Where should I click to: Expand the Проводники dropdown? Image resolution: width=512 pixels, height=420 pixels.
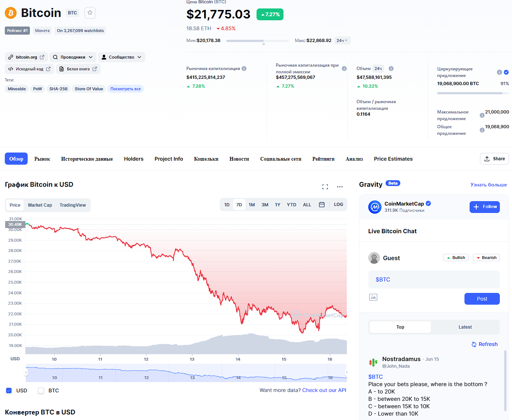point(73,57)
